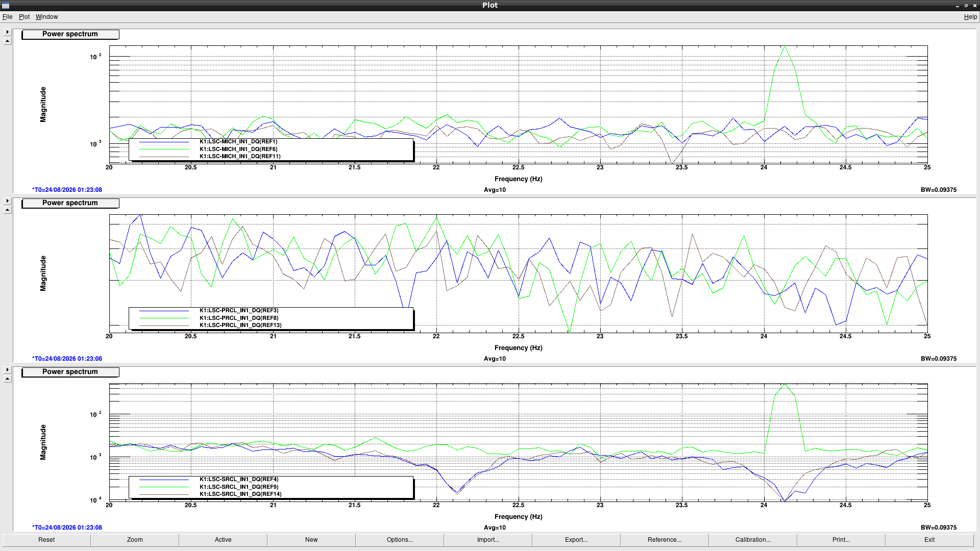Click the green MICH REF6 legend line

click(x=164, y=149)
